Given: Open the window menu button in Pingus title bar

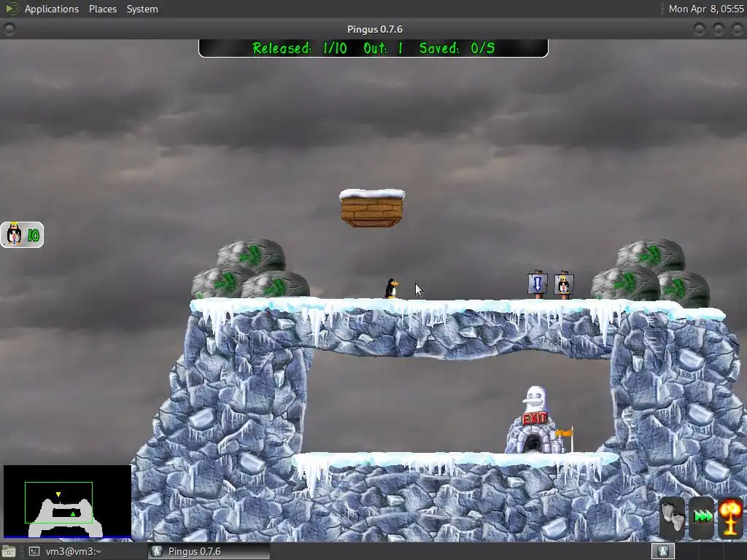Looking at the screenshot, I should tap(9, 29).
